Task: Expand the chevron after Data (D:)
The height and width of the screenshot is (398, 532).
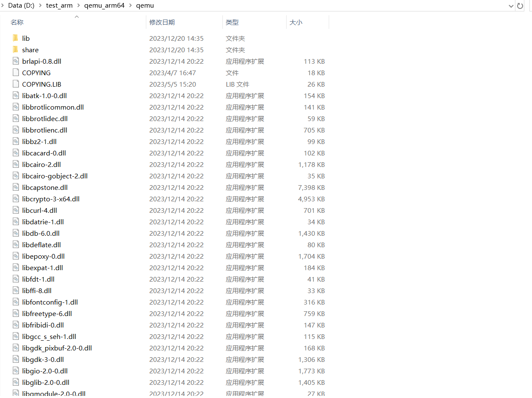Action: pos(40,6)
